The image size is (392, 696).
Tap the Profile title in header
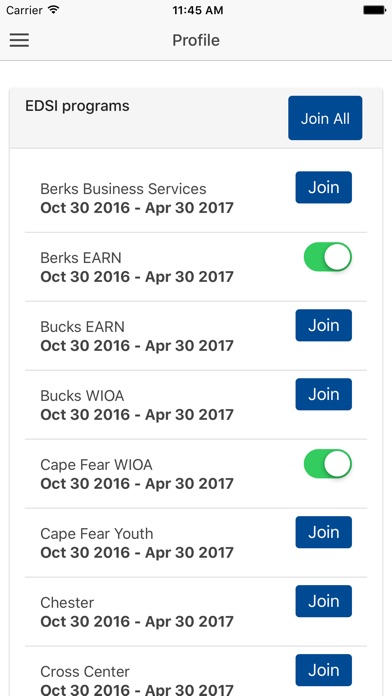coord(196,40)
